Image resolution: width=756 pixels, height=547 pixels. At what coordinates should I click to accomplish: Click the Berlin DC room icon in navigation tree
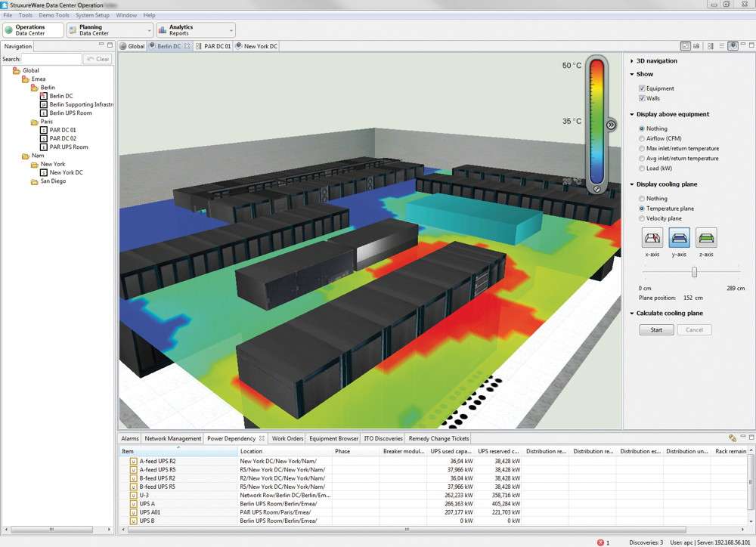click(43, 96)
